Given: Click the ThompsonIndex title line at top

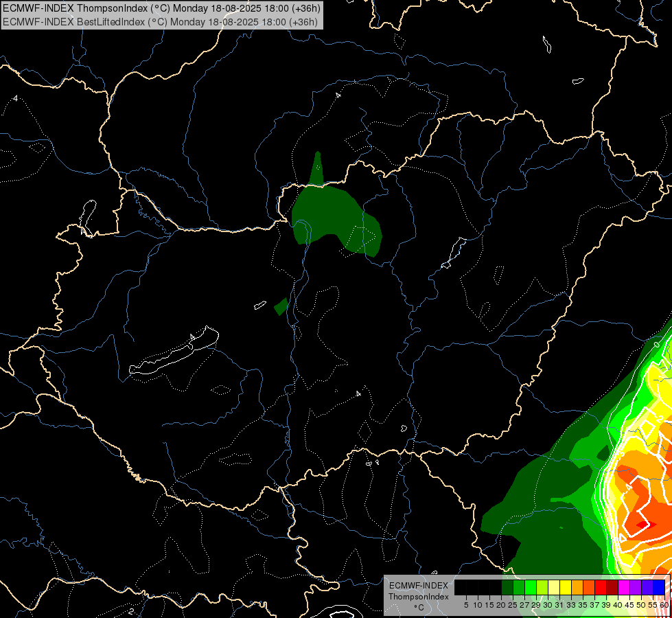Looking at the screenshot, I should [x=161, y=8].
